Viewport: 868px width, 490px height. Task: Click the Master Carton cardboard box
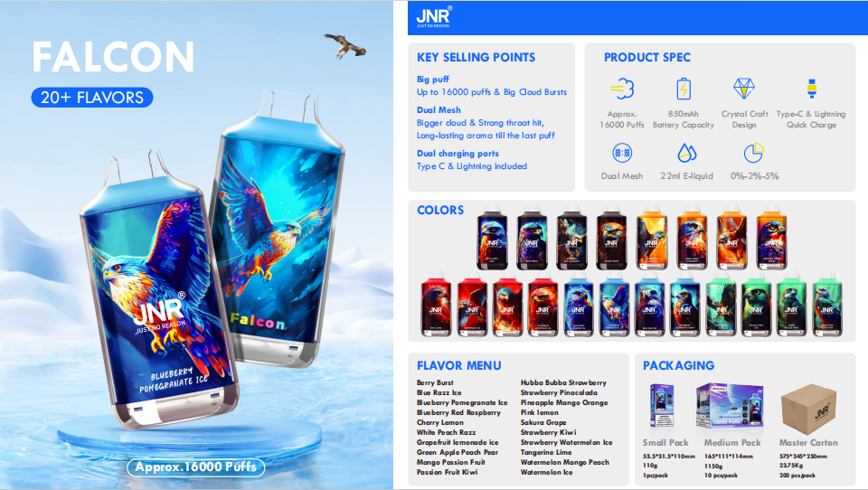coord(808,410)
